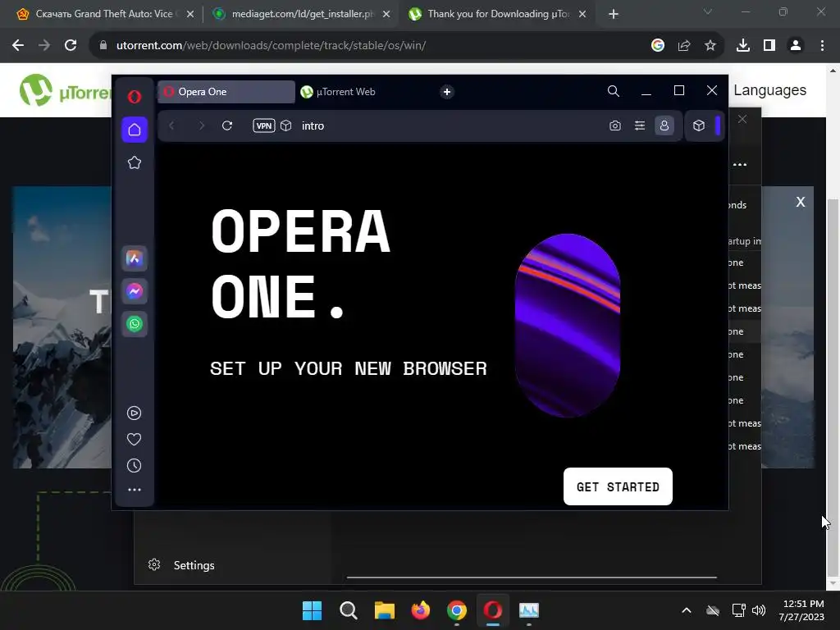Select Chrome tab Скачать Grand Theft Auto
The height and width of the screenshot is (630, 840).
105,14
